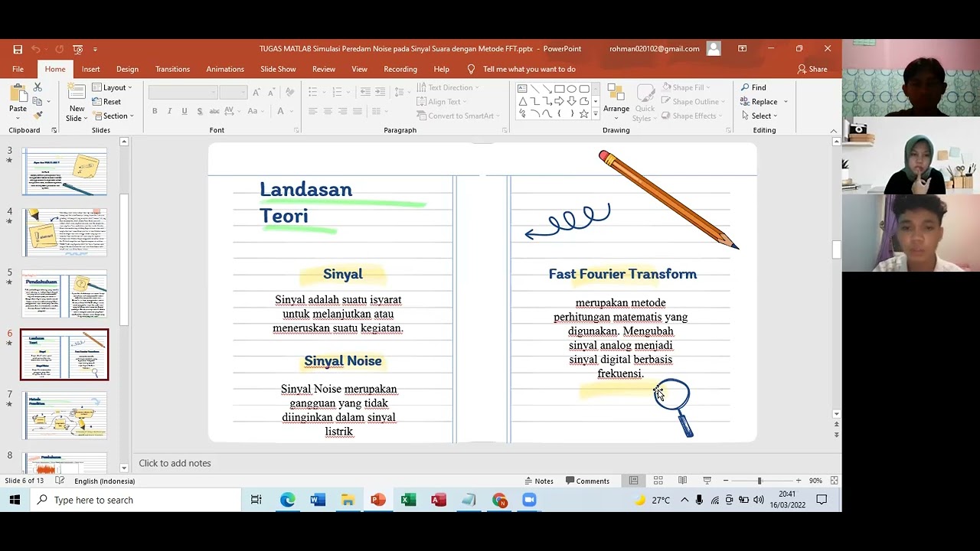This screenshot has height=551, width=980.
Task: Switch to the Slide Show tab
Action: [278, 69]
